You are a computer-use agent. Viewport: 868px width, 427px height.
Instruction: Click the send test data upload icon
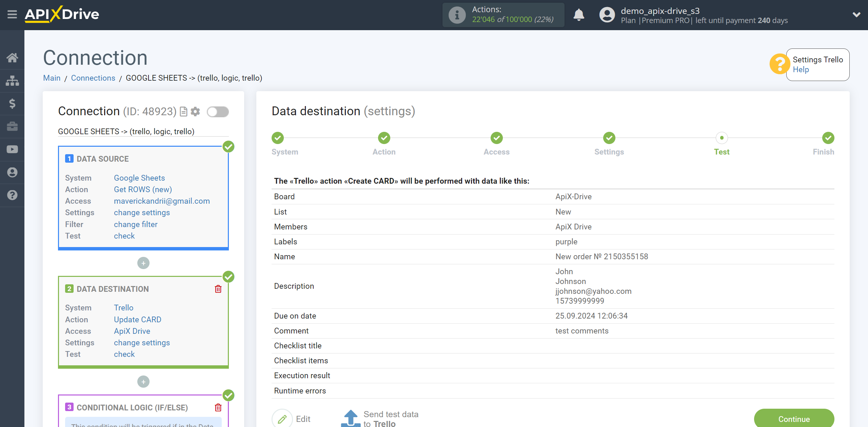[351, 418]
